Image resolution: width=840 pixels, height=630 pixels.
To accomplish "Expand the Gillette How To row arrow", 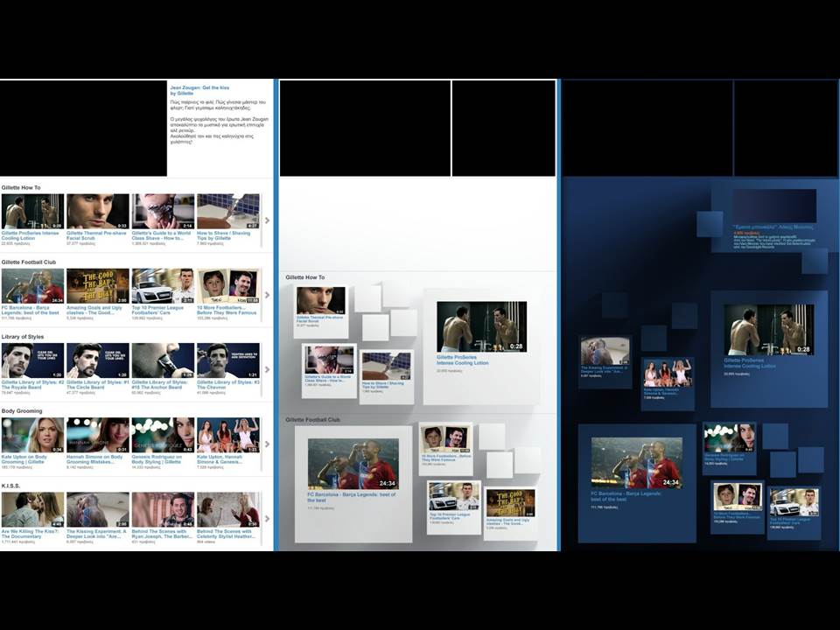I will pyautogui.click(x=267, y=220).
